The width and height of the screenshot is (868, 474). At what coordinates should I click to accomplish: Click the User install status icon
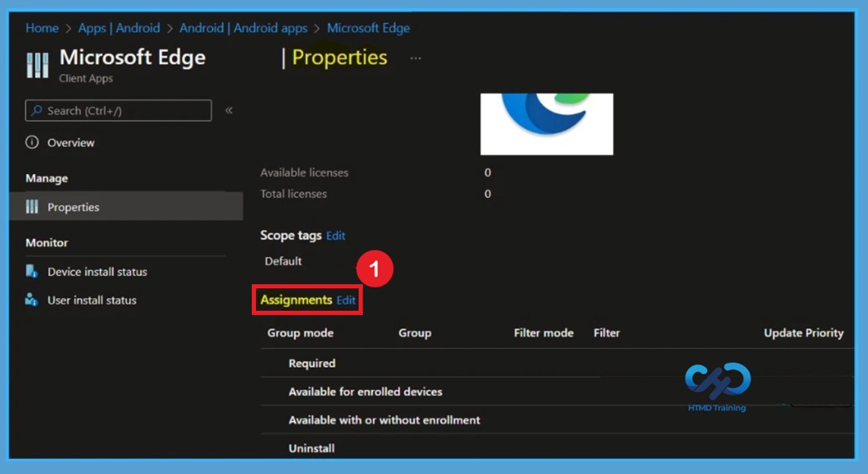pyautogui.click(x=31, y=300)
